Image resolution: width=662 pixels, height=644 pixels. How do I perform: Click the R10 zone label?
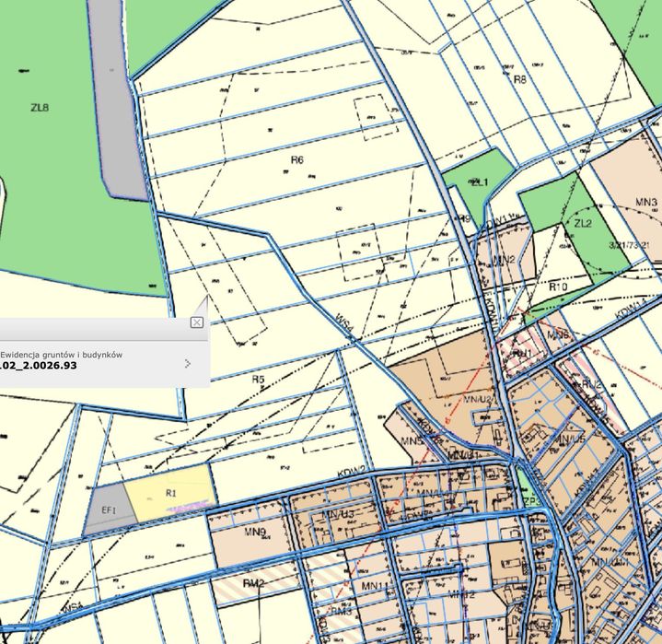click(558, 287)
